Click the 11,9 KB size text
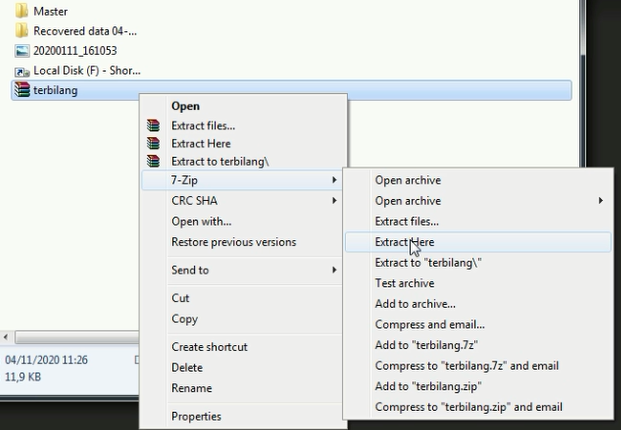621x430 pixels. click(x=23, y=377)
